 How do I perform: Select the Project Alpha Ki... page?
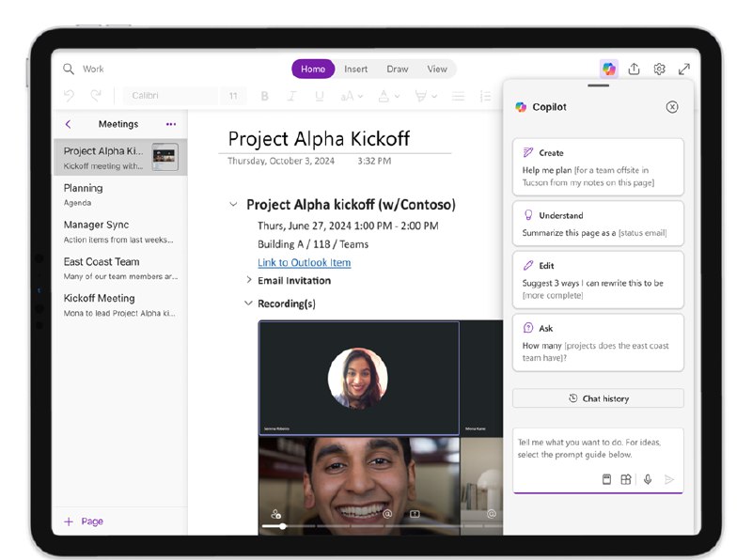point(120,157)
